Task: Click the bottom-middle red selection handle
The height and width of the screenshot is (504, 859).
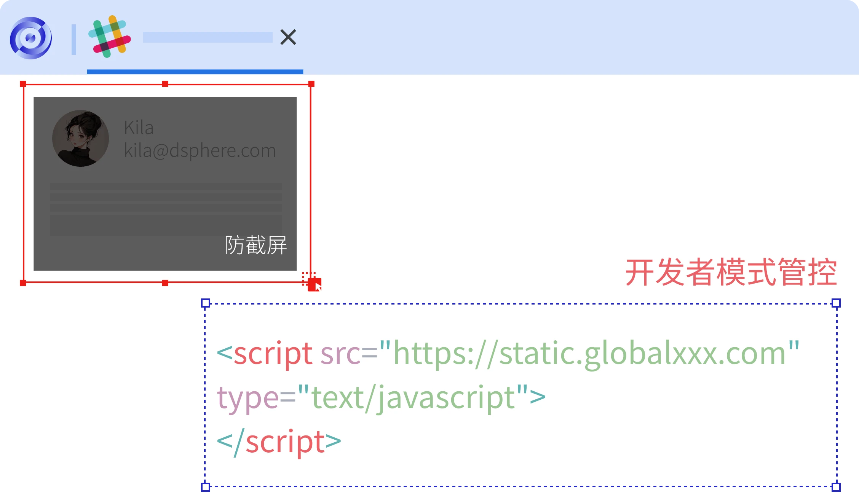Action: coord(165,283)
